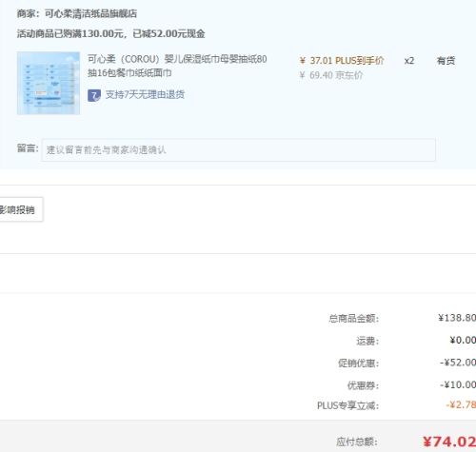
Task: Click the 7-day return shield icon
Action: 94,95
